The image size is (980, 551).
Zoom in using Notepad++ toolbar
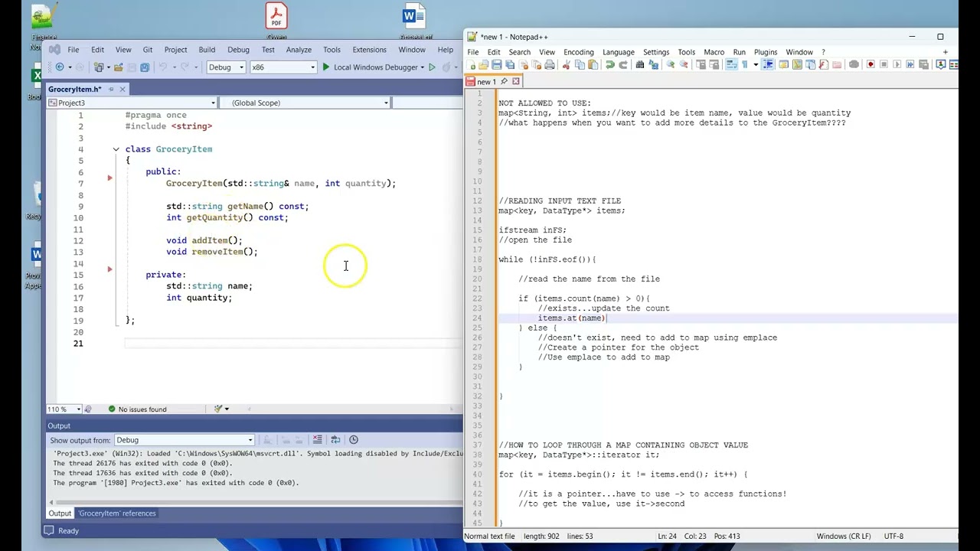[x=671, y=65]
